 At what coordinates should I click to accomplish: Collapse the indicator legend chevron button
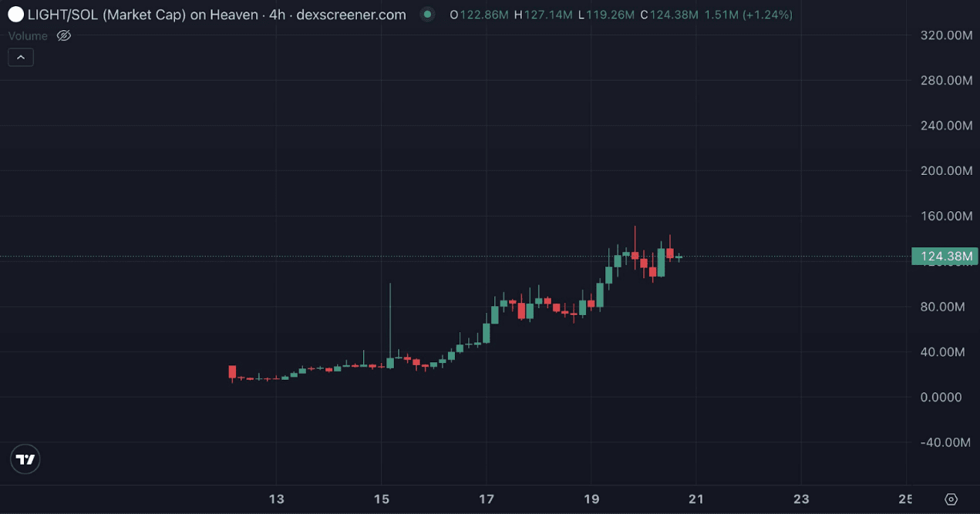point(21,57)
